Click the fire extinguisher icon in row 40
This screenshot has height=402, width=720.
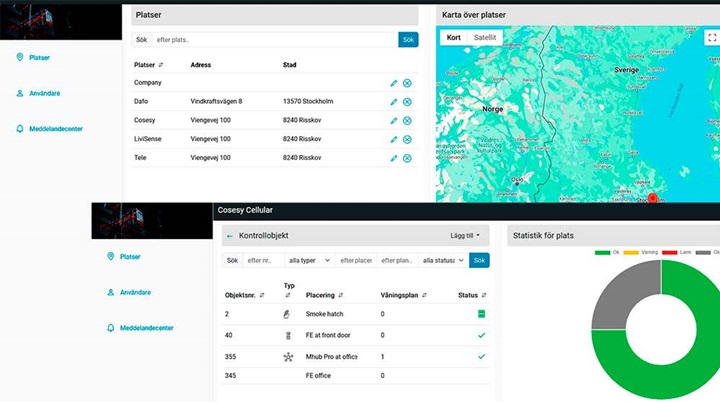[288, 335]
